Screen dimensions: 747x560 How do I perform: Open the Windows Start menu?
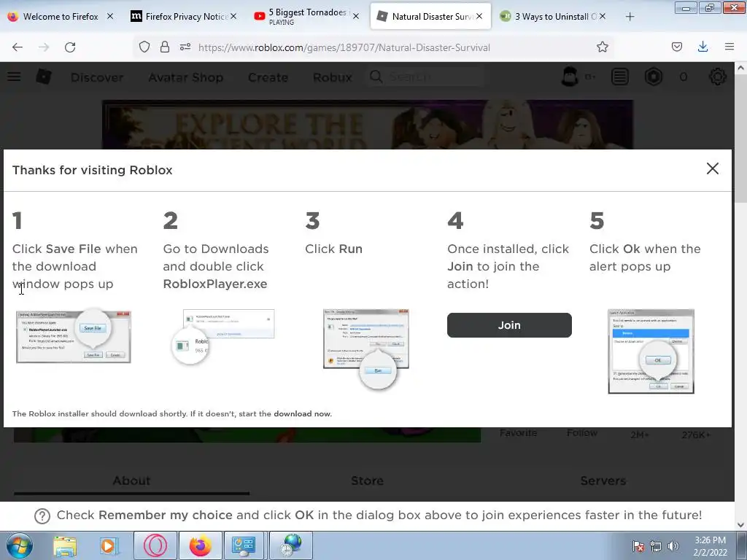[19, 545]
